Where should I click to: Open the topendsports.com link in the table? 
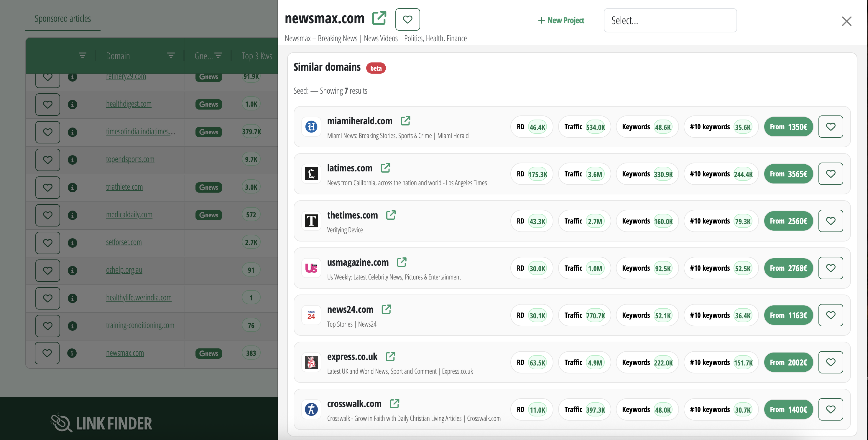coord(130,159)
